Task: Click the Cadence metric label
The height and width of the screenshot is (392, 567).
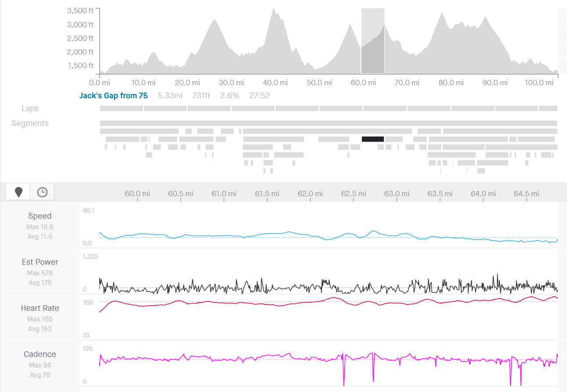Action: (40, 354)
